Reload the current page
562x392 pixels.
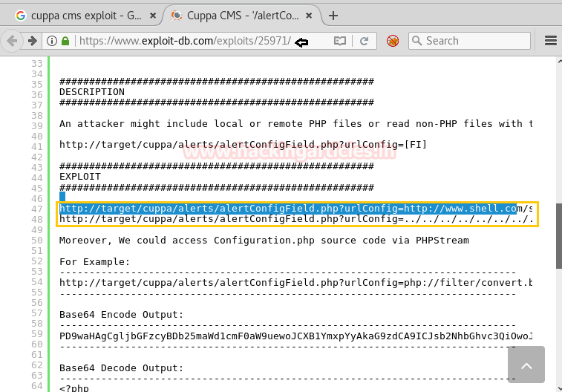tap(365, 41)
